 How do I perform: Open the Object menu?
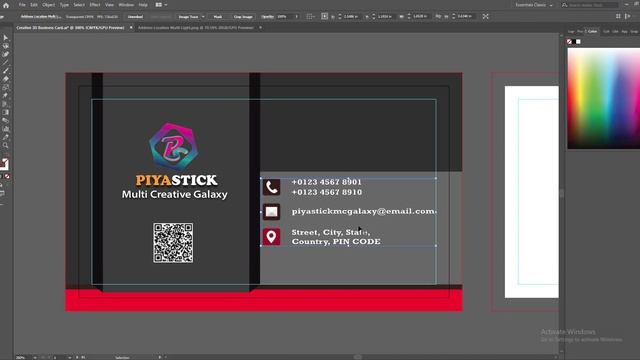coord(49,5)
